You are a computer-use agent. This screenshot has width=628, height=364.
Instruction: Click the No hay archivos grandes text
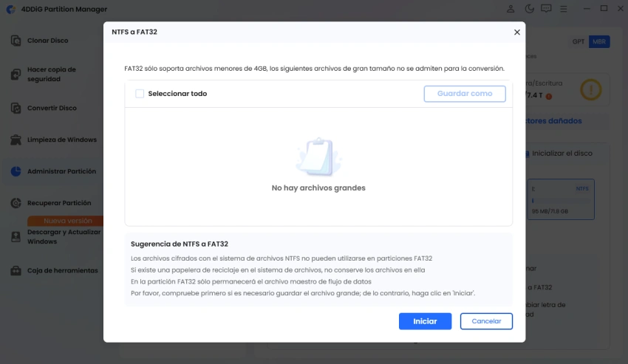(x=318, y=188)
